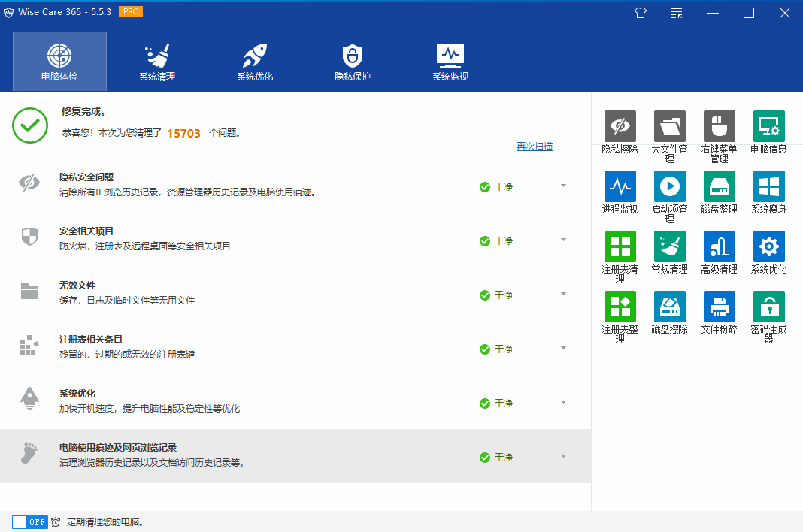Open the title bar menu list icon

(677, 13)
